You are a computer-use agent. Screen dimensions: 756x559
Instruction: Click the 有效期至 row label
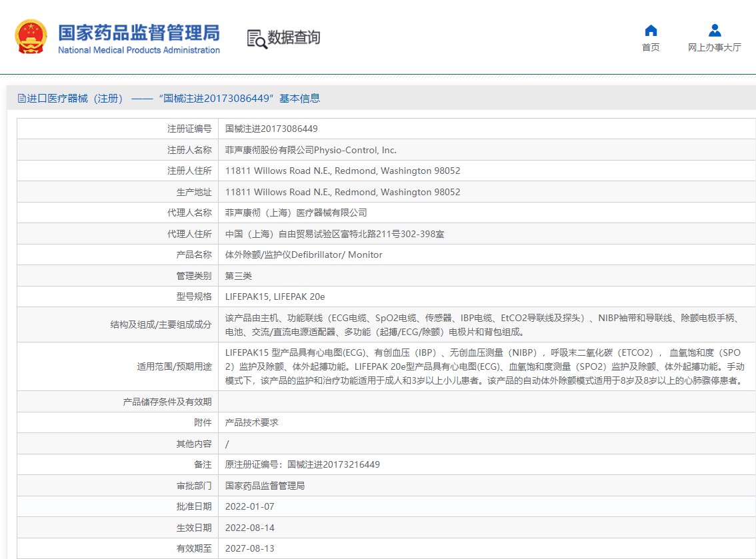tap(194, 548)
